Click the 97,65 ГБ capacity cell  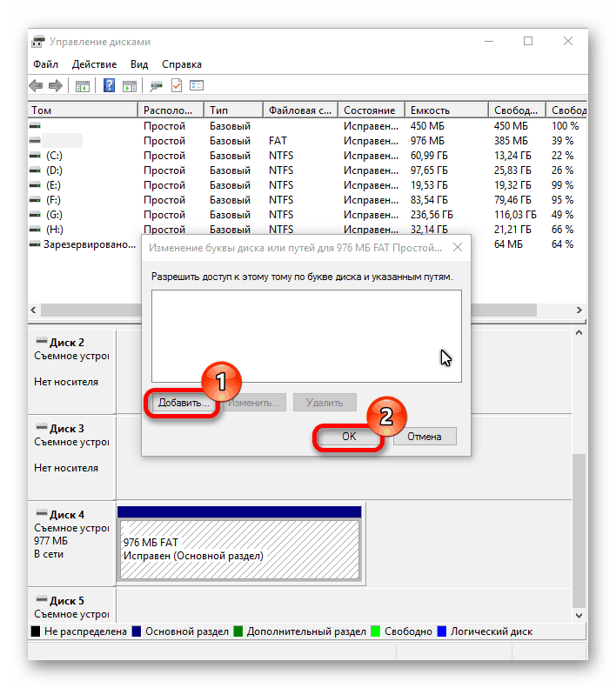coord(429,170)
